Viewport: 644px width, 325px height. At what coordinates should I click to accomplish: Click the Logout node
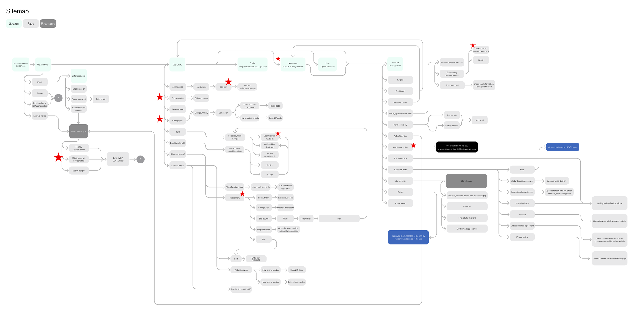(x=400, y=80)
